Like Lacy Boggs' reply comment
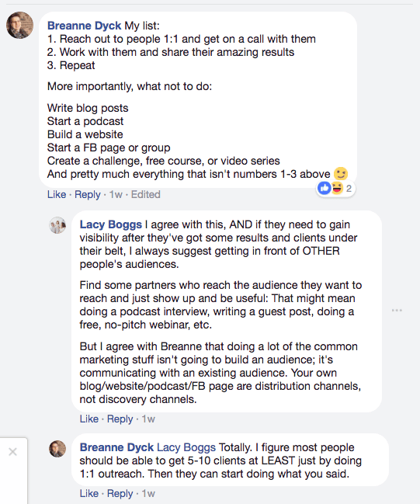 89,419
